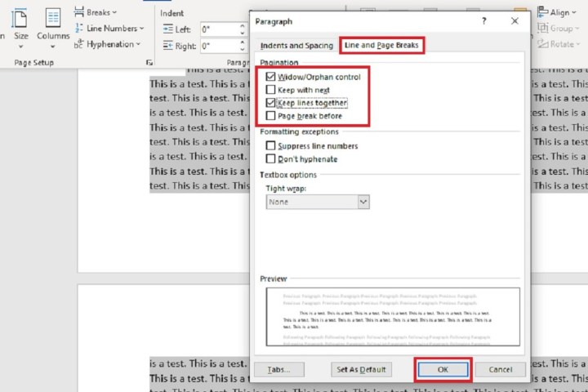Tick the Don't hyphenate checkbox
This screenshot has height=392, width=588.
(x=271, y=159)
